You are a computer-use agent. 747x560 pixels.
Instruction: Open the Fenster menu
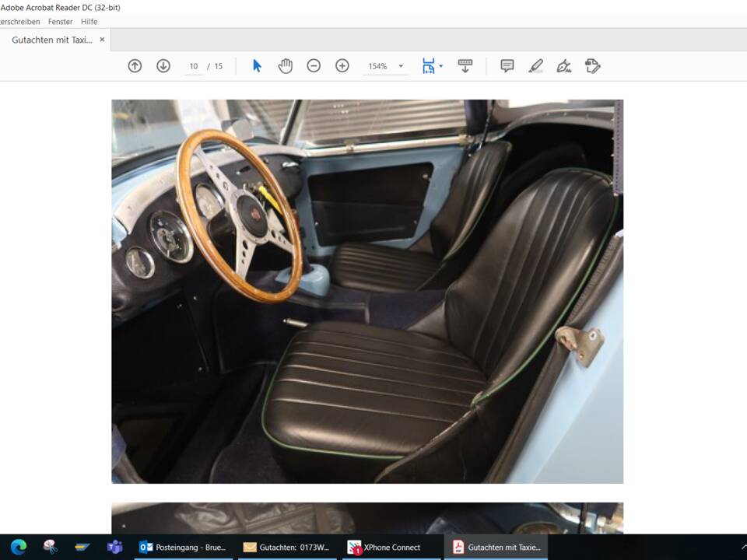[60, 21]
